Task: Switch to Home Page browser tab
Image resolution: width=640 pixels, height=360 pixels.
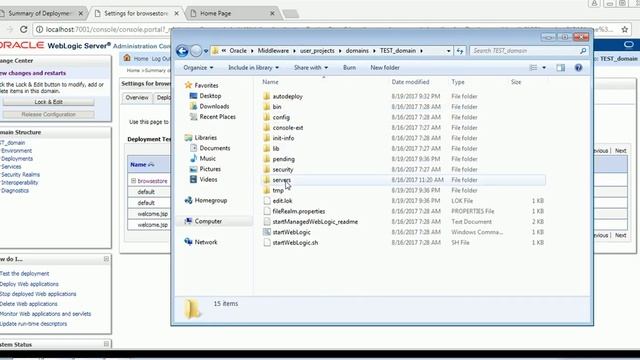Action: tap(233, 13)
